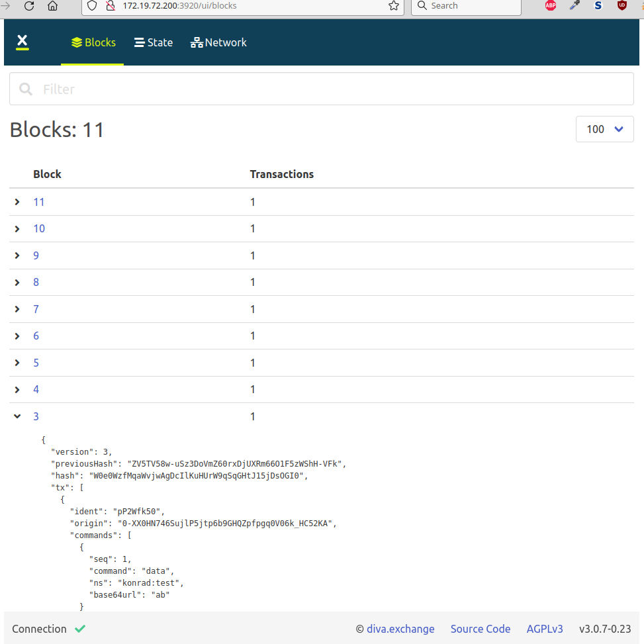This screenshot has width=644, height=644.
Task: Open the blue S extension icon
Action: pos(598,6)
